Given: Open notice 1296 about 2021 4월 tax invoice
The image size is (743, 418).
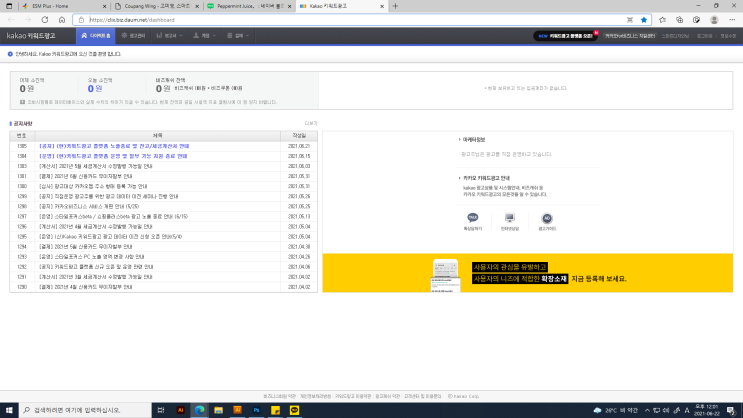Looking at the screenshot, I should click(95, 227).
